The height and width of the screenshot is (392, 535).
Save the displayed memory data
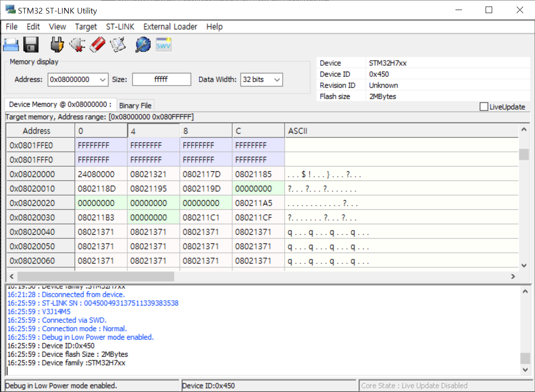[x=31, y=44]
